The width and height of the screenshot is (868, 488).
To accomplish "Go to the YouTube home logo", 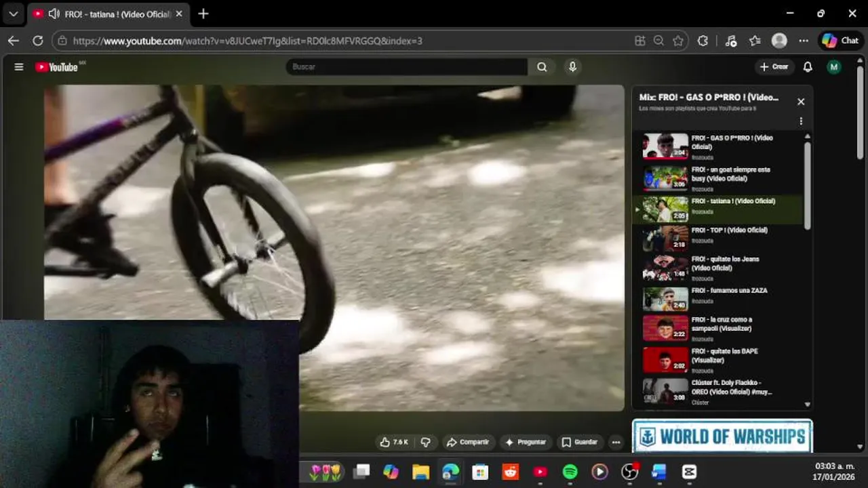I will [57, 67].
